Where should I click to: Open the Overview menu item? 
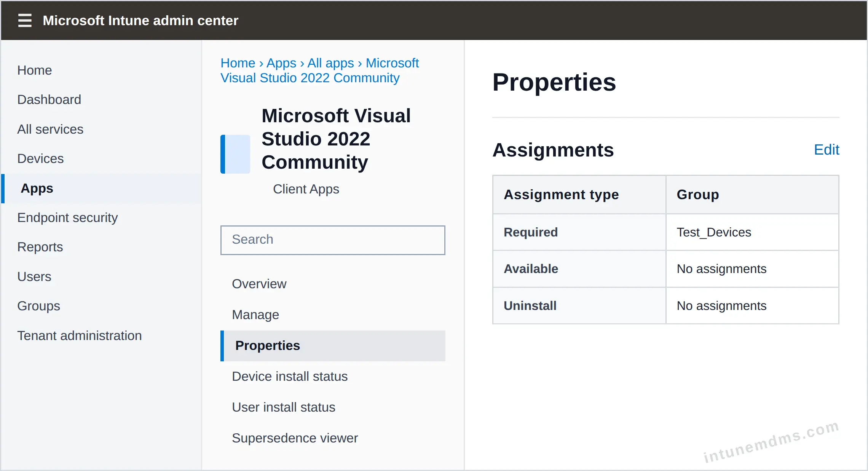pos(259,284)
